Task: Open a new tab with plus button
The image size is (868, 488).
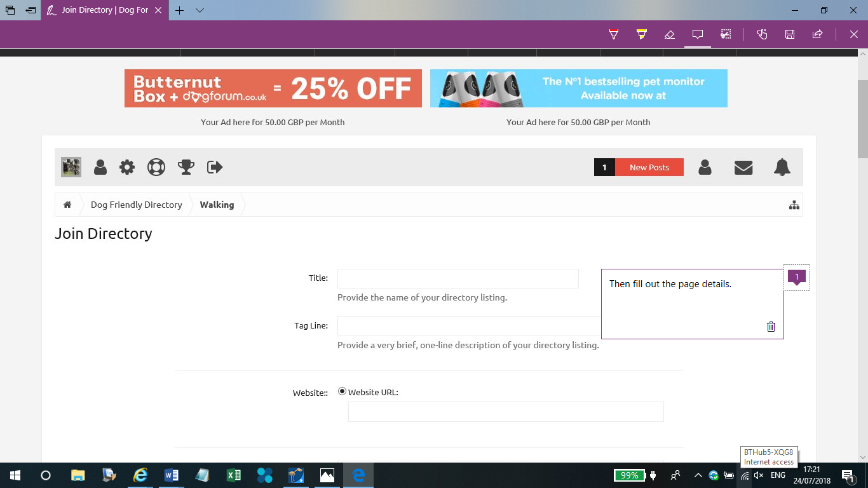Action: click(180, 10)
